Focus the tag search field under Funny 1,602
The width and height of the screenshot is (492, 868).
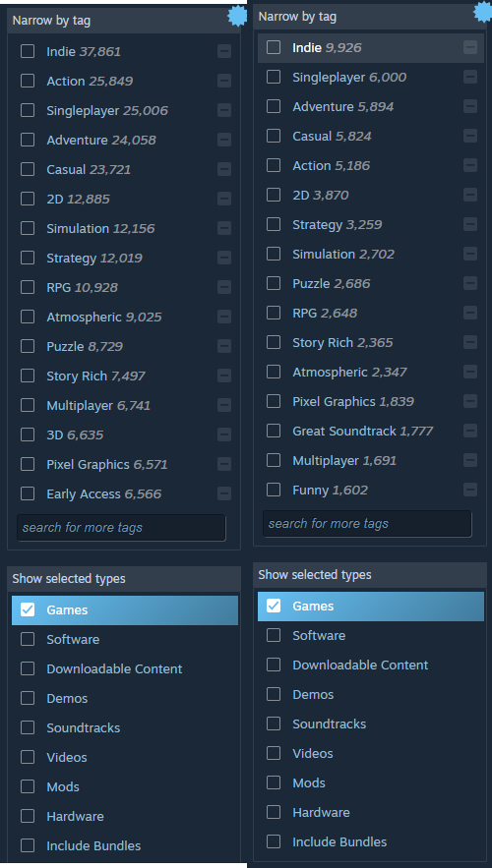tap(367, 524)
